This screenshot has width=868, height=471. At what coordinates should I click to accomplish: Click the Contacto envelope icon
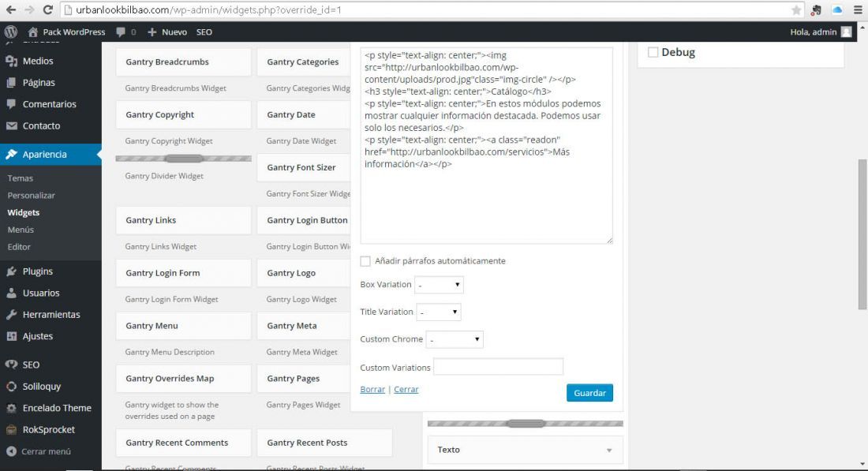click(11, 125)
